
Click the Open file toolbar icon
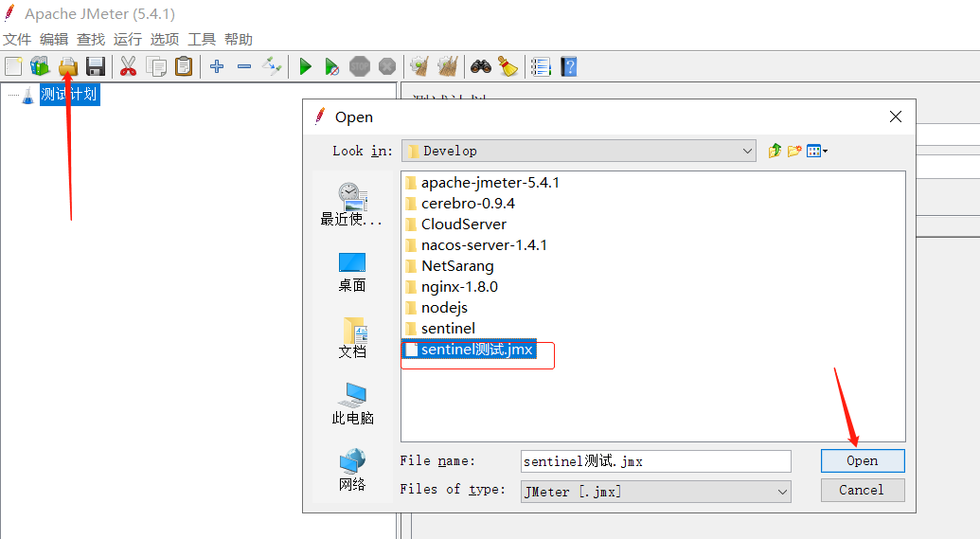point(68,66)
